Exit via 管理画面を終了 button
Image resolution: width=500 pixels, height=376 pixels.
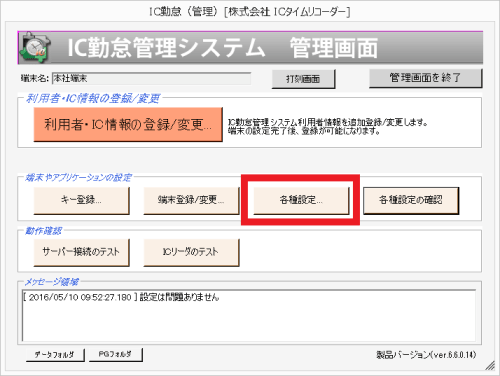425,78
